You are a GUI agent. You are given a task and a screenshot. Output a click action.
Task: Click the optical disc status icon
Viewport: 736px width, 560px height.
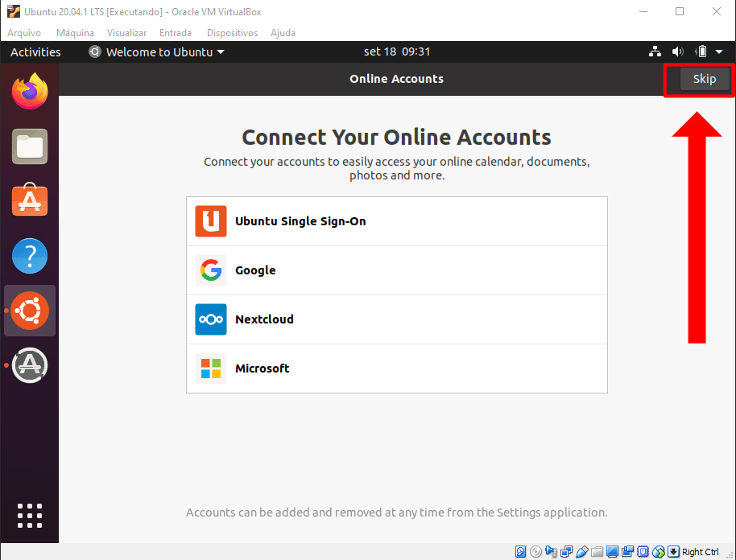pyautogui.click(x=535, y=552)
